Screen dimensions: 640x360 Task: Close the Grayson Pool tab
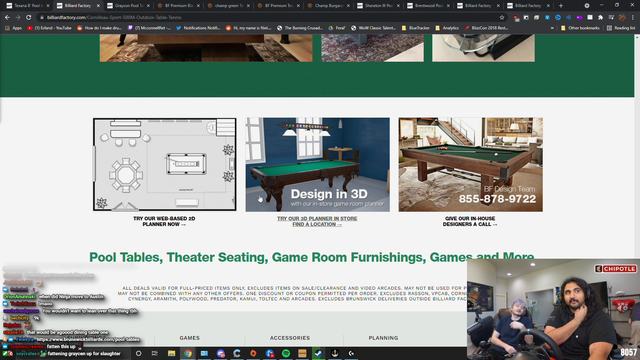pos(148,6)
